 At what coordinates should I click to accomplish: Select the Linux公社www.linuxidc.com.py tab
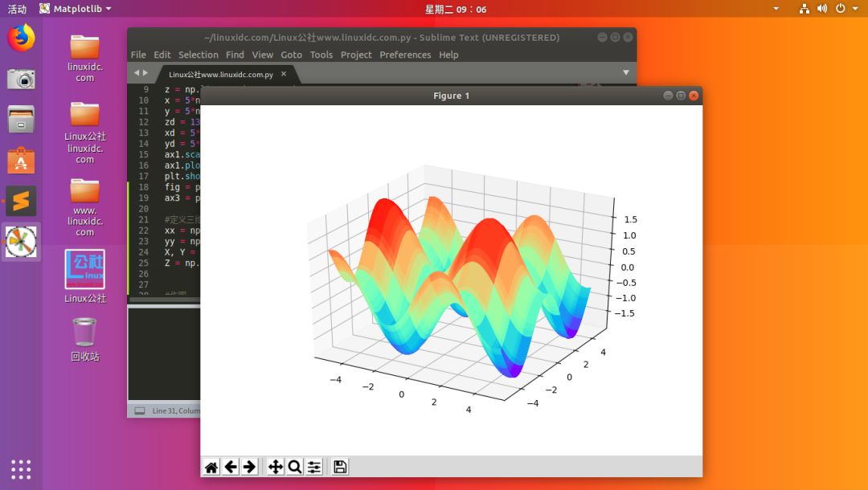point(222,74)
